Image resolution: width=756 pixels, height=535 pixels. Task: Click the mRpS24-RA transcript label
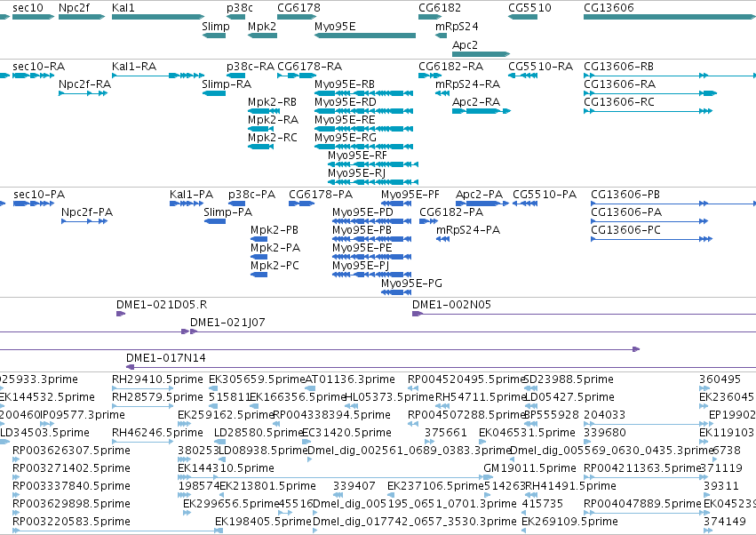[467, 84]
